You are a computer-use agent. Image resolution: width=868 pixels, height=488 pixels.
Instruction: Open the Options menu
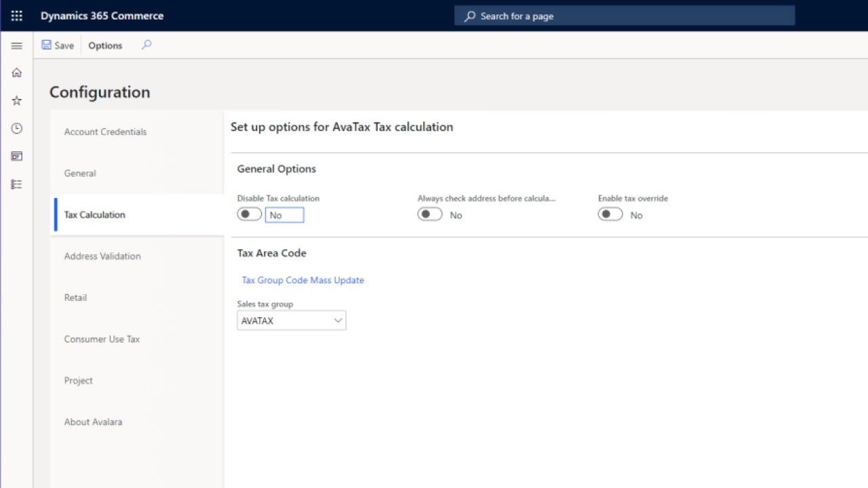point(105,45)
